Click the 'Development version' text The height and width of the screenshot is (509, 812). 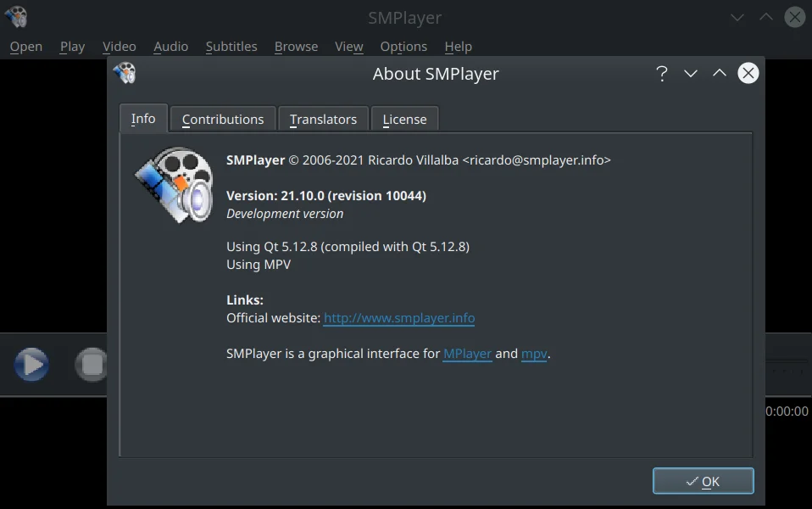(x=285, y=214)
